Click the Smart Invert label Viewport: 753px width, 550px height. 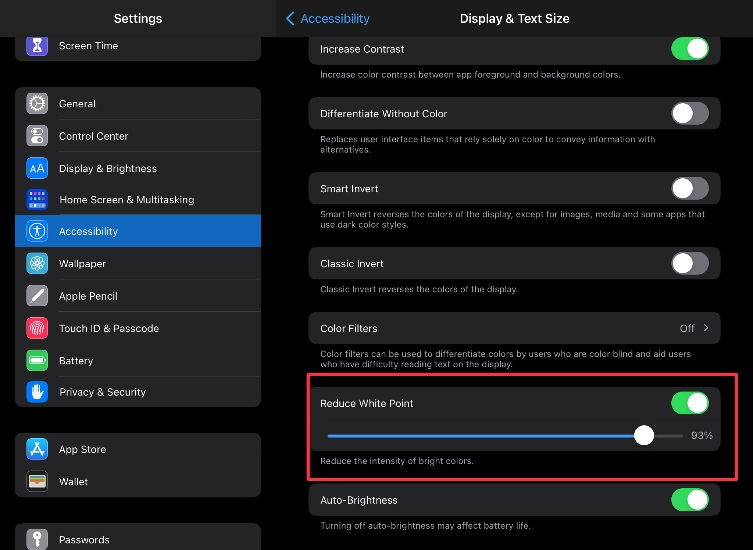coord(349,189)
